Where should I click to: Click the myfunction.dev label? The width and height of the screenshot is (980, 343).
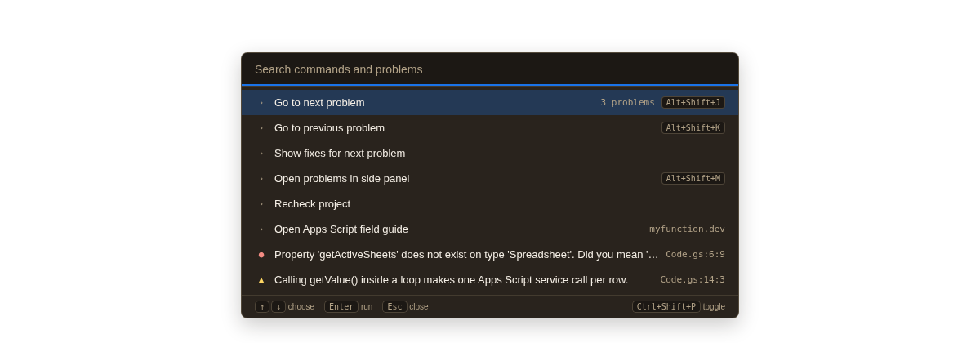click(x=687, y=229)
